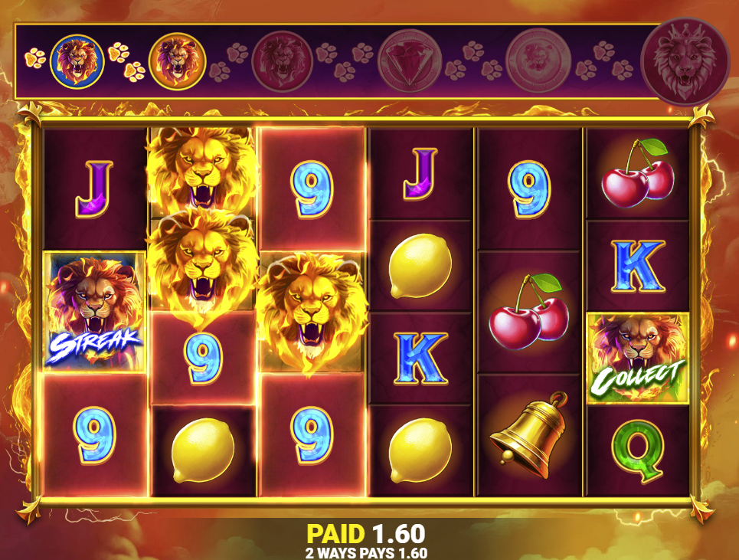Select the flaming lion in third reel

click(x=311, y=311)
